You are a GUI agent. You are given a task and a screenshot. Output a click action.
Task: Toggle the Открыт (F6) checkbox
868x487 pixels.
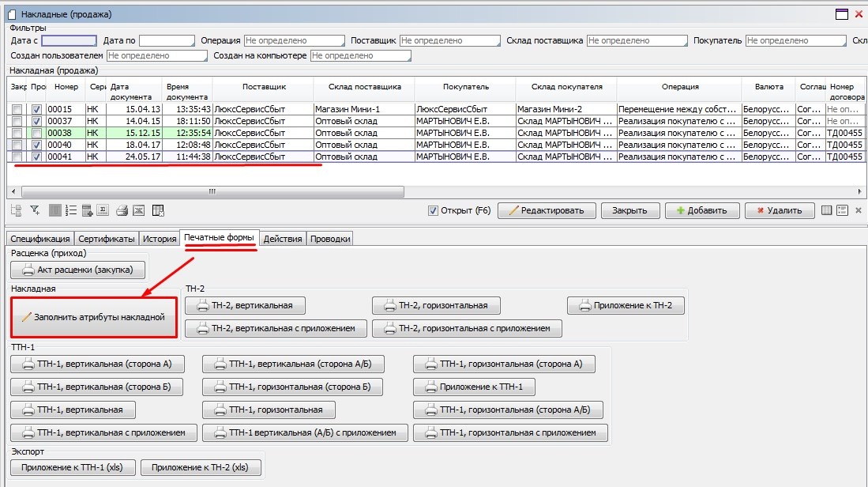click(432, 210)
